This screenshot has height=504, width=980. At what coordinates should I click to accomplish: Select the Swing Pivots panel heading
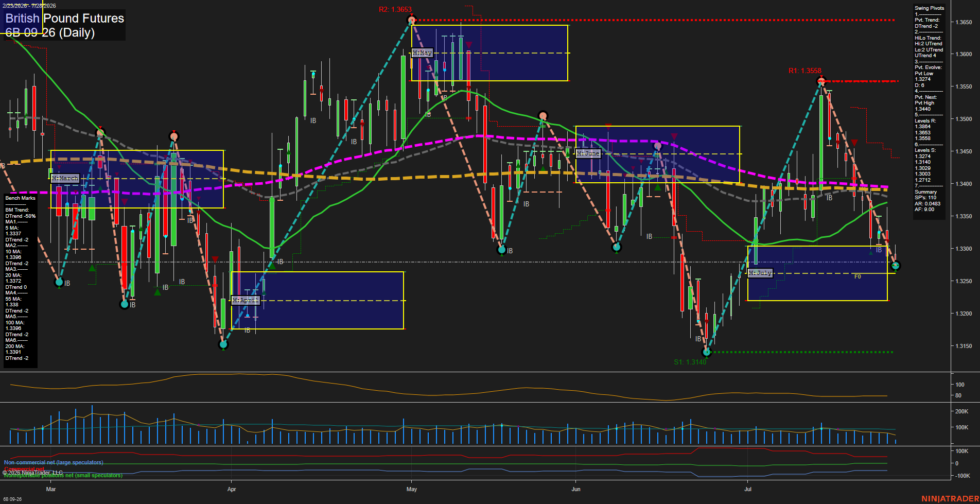tap(930, 8)
